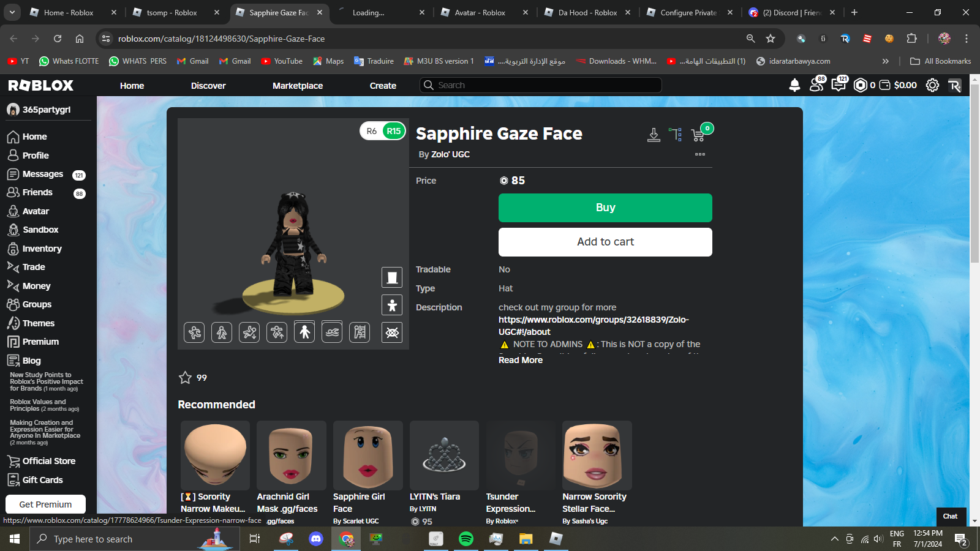The image size is (980, 551).
Task: Switch avatar preview to R15
Action: pyautogui.click(x=393, y=131)
